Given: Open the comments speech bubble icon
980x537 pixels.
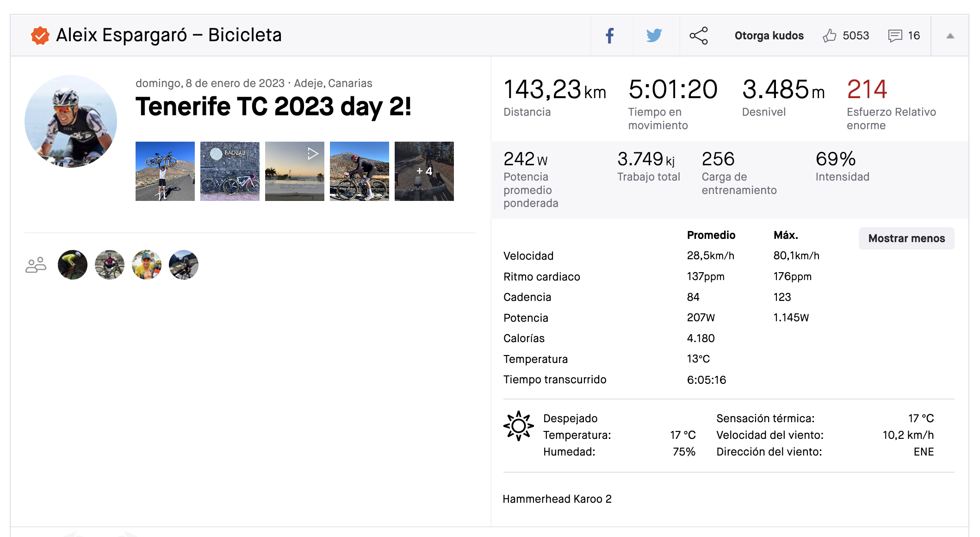Looking at the screenshot, I should coord(895,36).
